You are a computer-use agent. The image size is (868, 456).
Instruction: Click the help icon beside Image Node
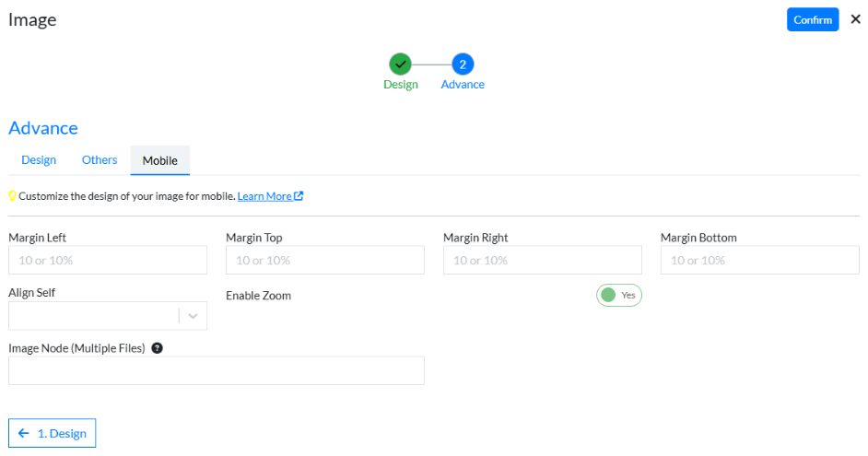click(x=157, y=348)
